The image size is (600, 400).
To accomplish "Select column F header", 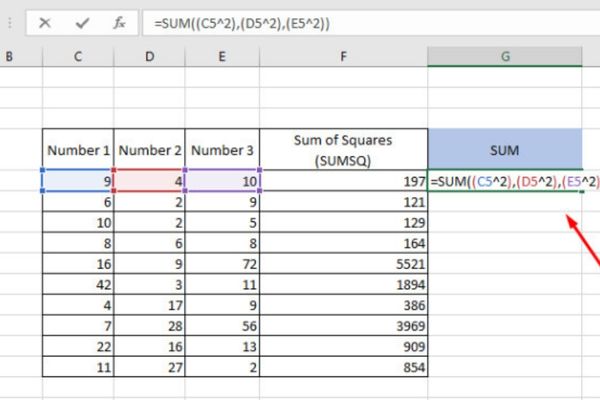I will tap(344, 57).
